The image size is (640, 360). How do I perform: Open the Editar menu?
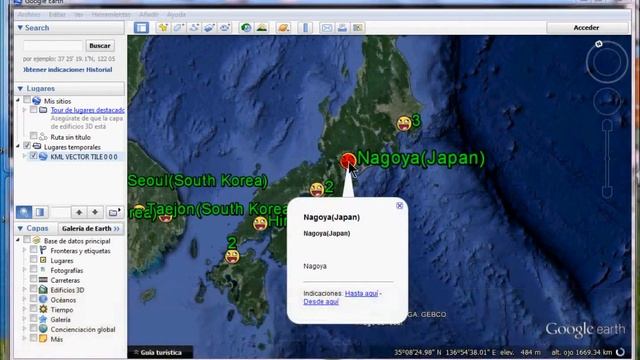57,15
